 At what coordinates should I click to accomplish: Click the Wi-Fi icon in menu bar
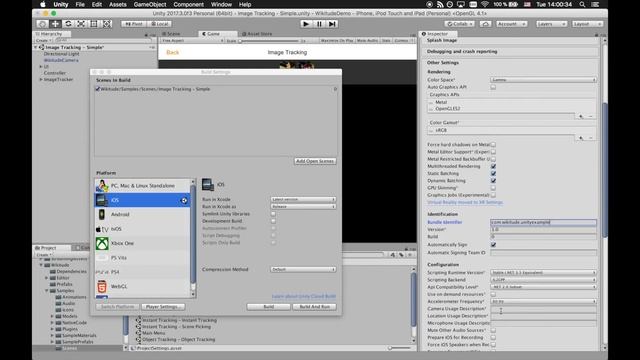coord(485,4)
